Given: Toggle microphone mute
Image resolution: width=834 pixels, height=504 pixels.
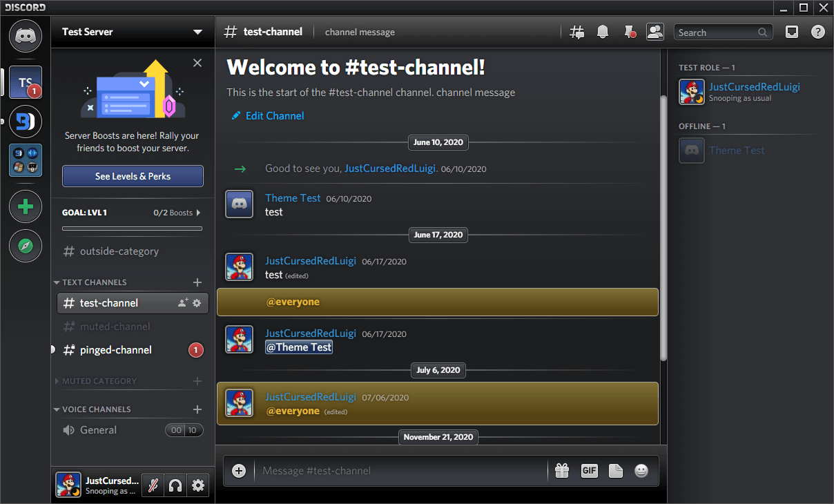Looking at the screenshot, I should (x=153, y=486).
